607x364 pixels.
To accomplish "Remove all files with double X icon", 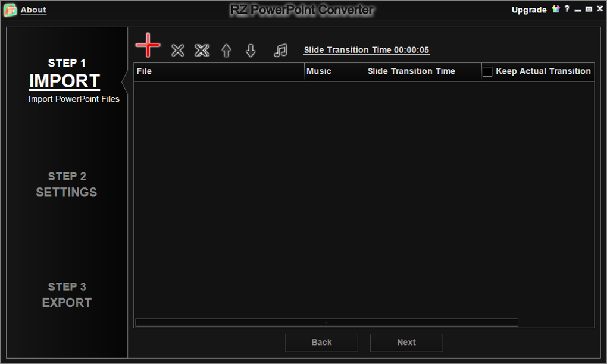I will pyautogui.click(x=202, y=51).
